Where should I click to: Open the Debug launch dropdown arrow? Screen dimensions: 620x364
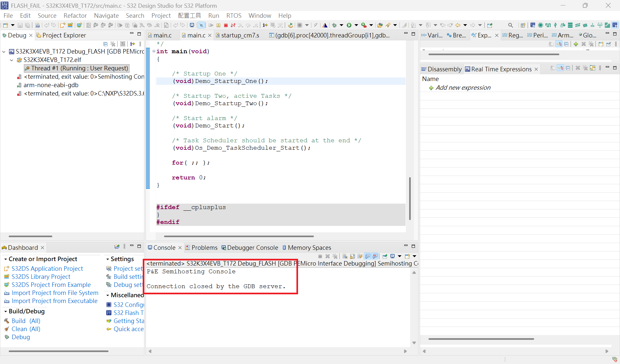[x=341, y=25]
